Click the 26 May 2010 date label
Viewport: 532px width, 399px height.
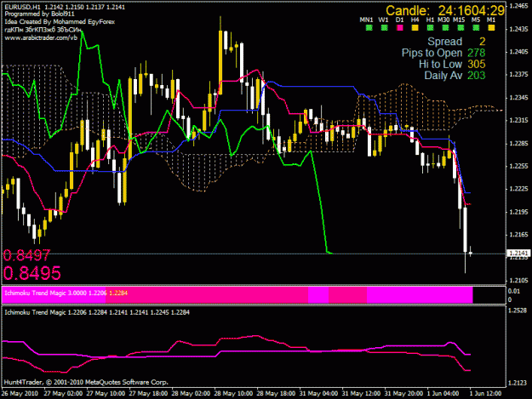(20, 394)
